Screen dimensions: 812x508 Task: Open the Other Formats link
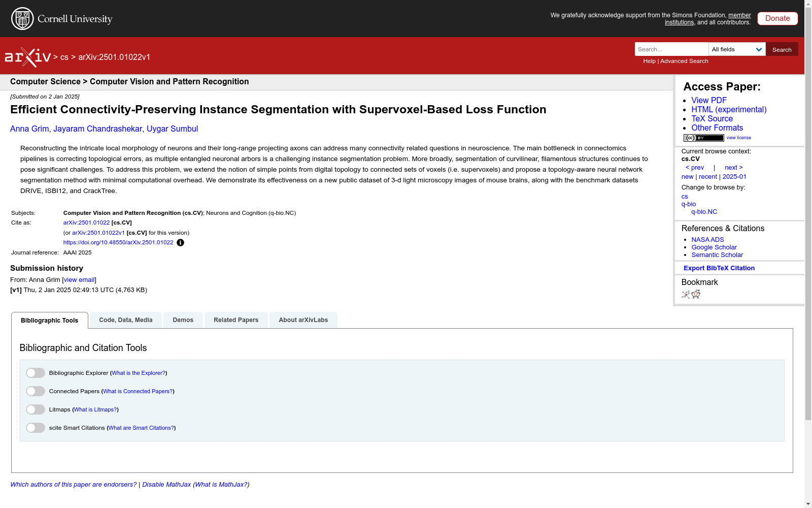pos(717,128)
